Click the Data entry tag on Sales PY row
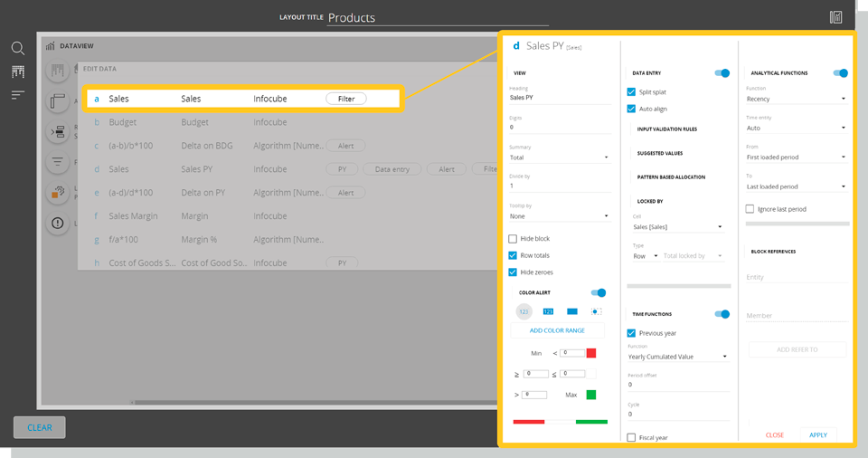This screenshot has width=868, height=458. coord(392,169)
